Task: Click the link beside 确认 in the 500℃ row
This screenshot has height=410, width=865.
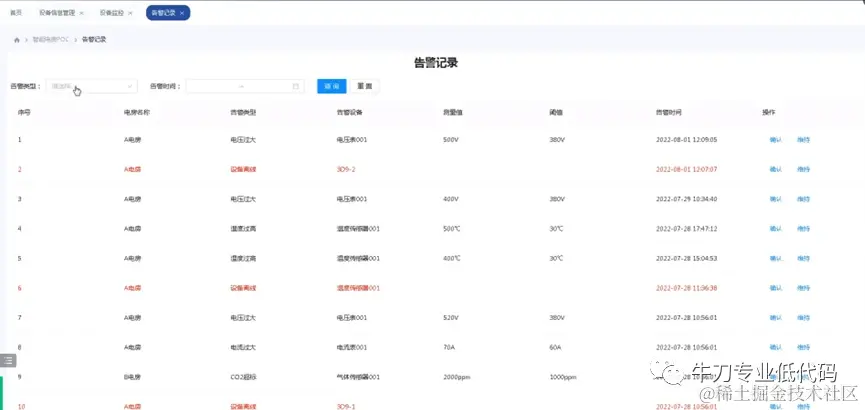Action: click(803, 228)
